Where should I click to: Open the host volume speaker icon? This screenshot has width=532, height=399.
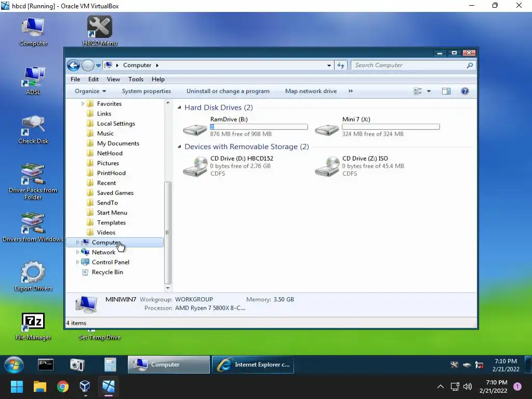coord(468,387)
